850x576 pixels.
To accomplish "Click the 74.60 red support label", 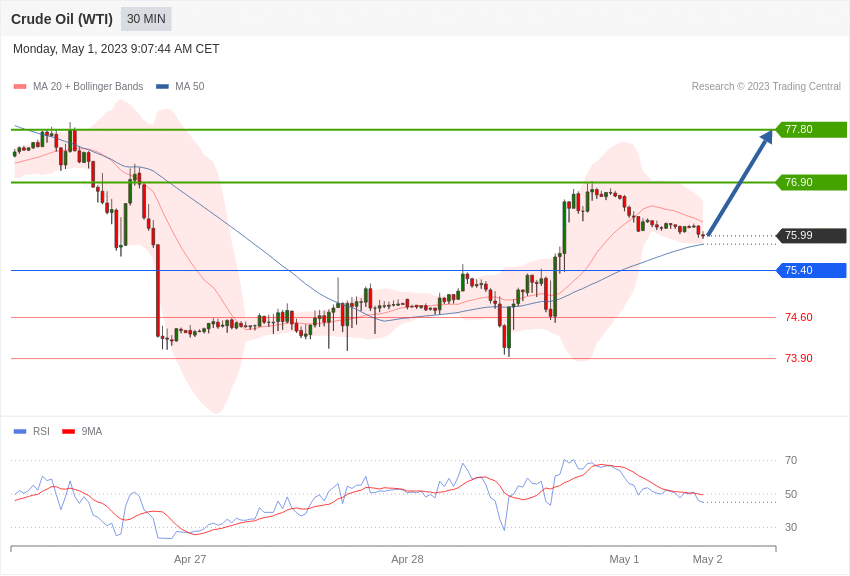I will [x=799, y=318].
